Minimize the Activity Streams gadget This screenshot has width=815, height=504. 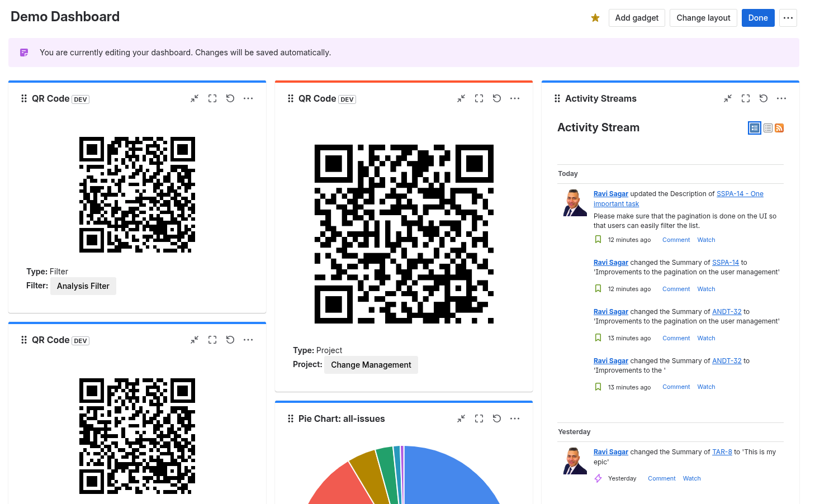tap(728, 98)
